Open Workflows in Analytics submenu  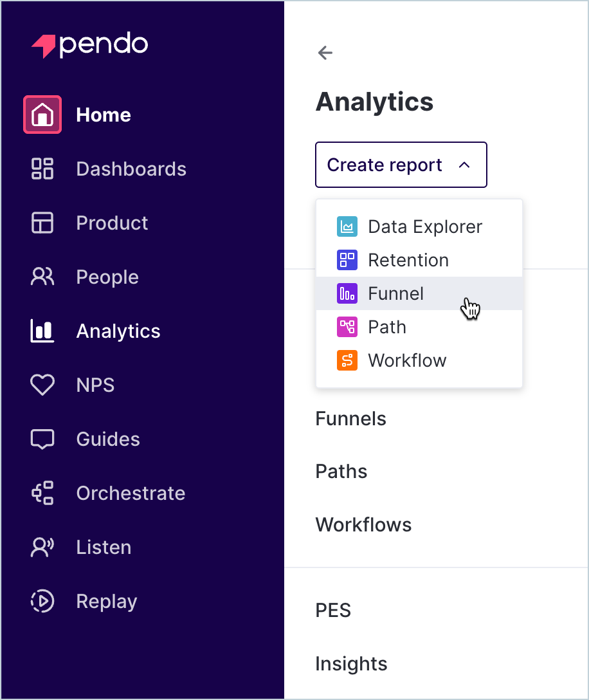pyautogui.click(x=364, y=524)
